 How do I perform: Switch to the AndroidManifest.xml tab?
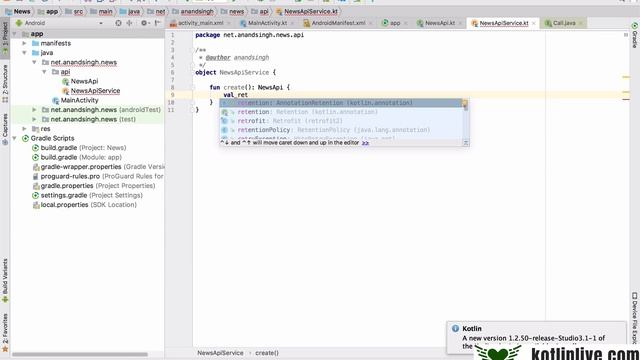tap(338, 23)
